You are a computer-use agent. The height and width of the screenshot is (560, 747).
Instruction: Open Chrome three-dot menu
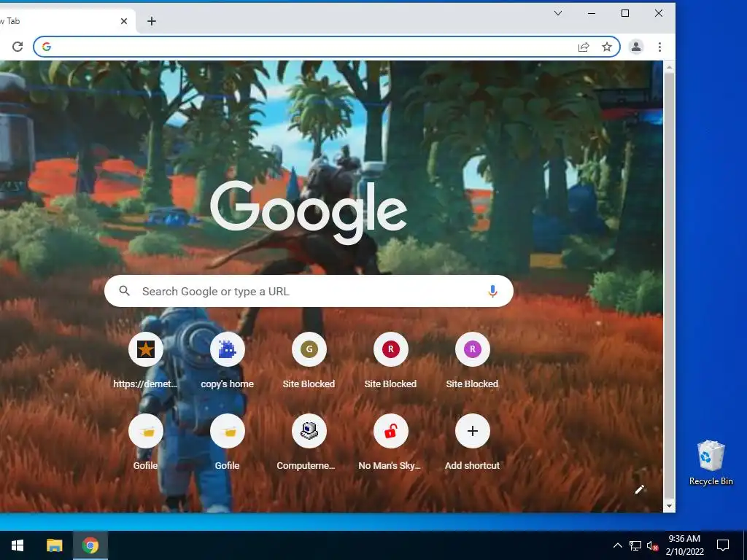[x=659, y=47]
